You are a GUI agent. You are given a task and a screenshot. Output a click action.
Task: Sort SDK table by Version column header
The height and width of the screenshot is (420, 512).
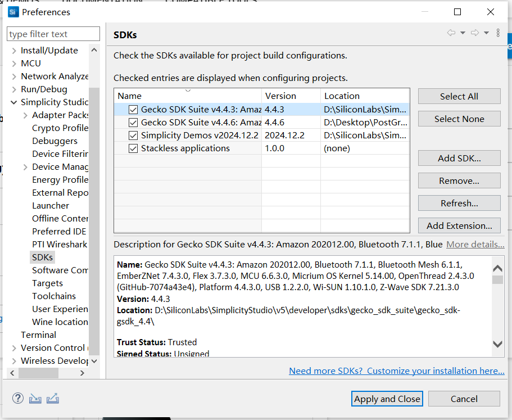[x=291, y=96]
